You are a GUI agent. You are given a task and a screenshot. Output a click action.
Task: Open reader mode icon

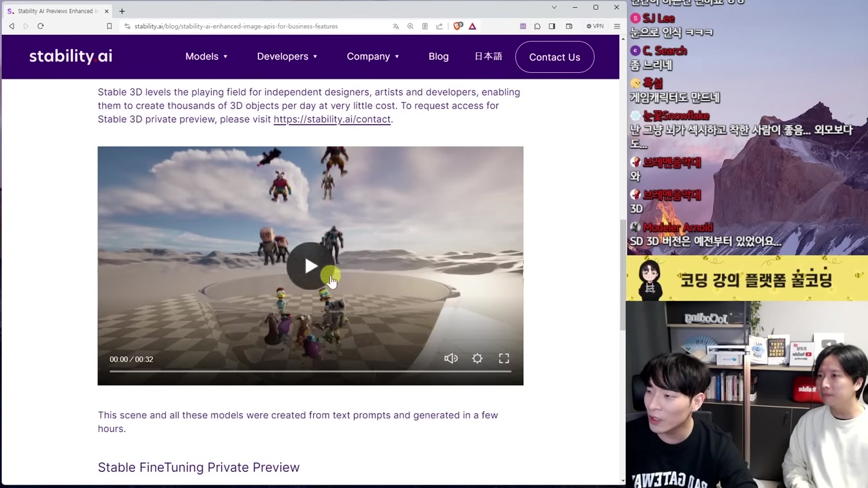click(x=425, y=26)
